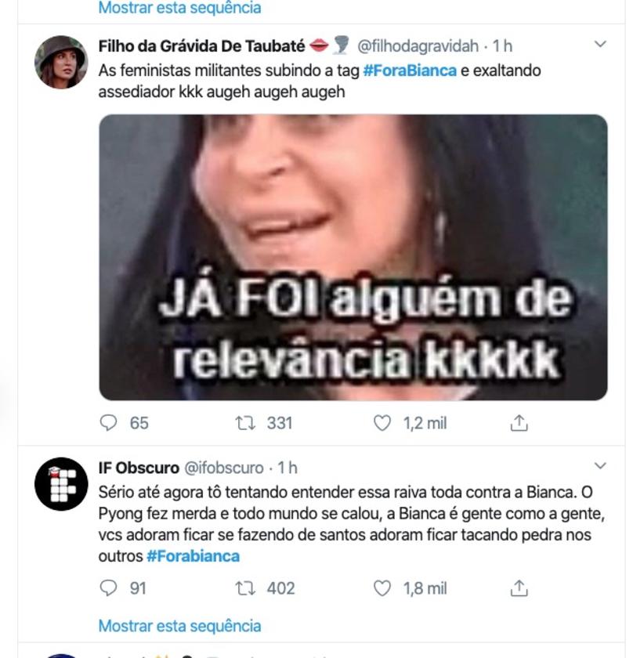Reply to the Filho da Grávida tweet
644x658 pixels.
[x=108, y=422]
